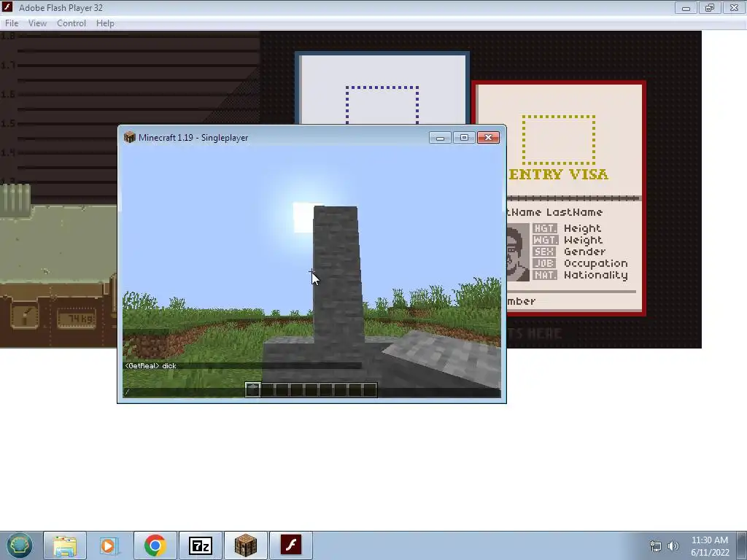This screenshot has width=747, height=560.
Task: Click the Adobe Flash Player title icon
Action: click(7, 7)
